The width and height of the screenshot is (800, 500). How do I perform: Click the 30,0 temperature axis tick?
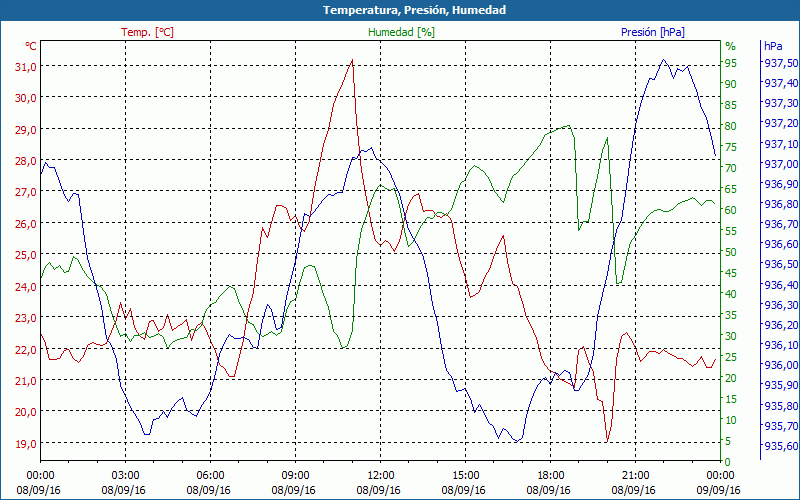point(26,97)
